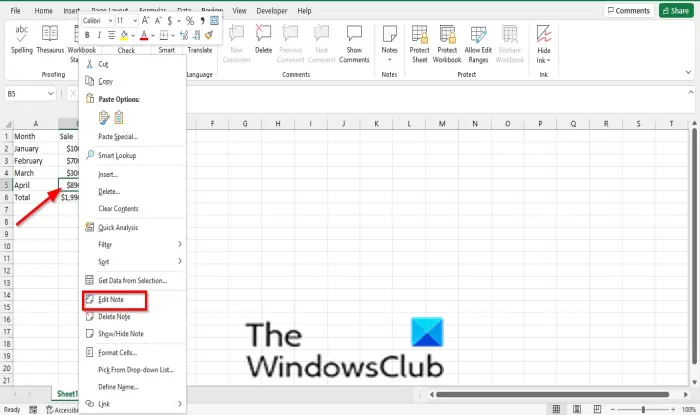
Task: Apply accounting dollar format
Action: point(170,21)
